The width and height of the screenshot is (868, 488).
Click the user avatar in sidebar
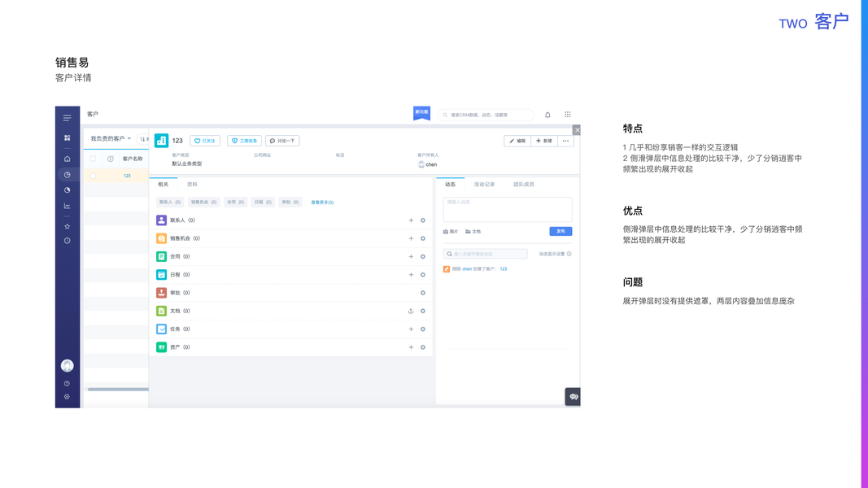(67, 366)
